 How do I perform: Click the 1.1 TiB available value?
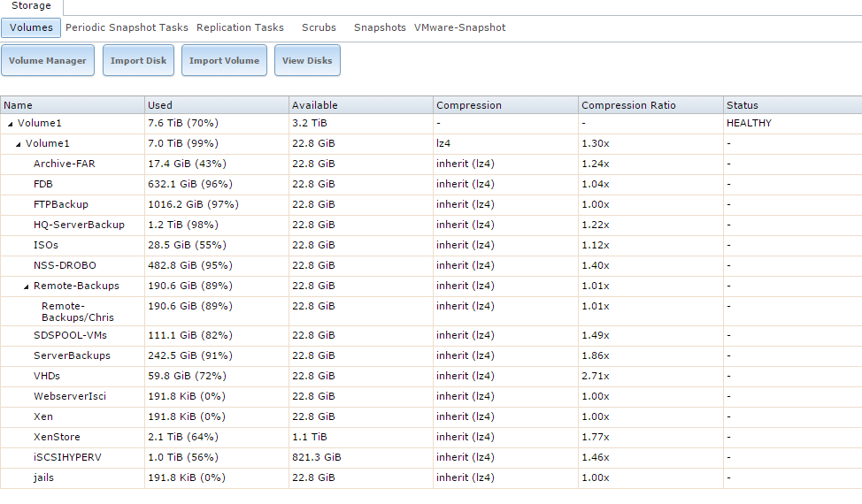(310, 437)
